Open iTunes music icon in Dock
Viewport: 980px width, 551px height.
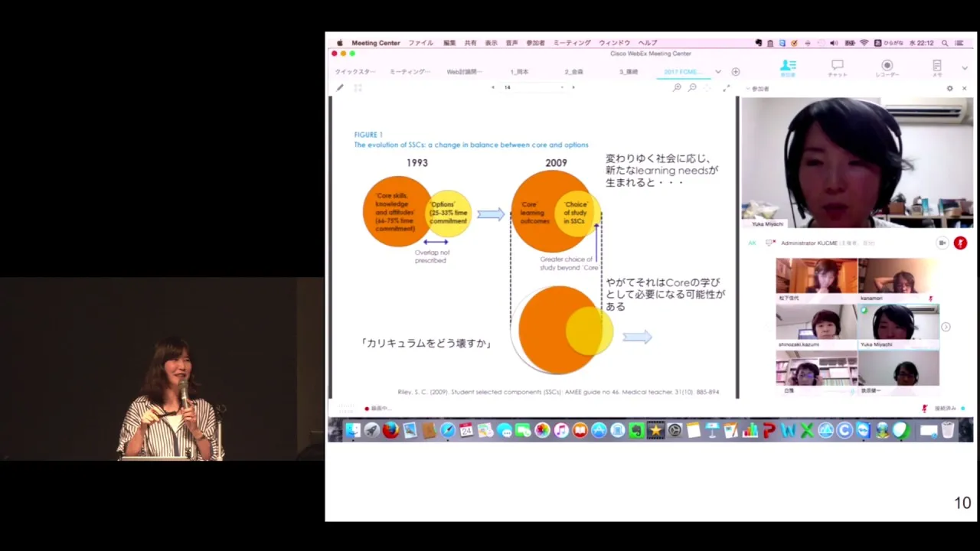coord(561,430)
